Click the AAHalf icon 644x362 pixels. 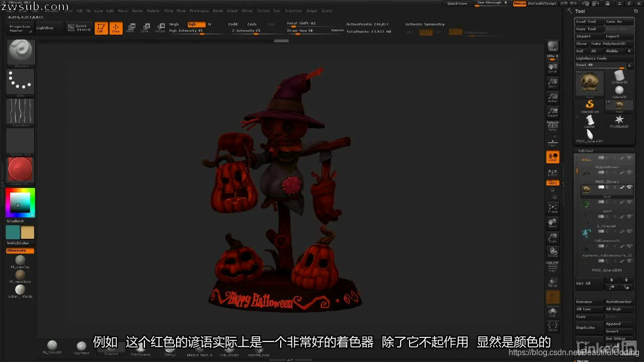(x=552, y=112)
